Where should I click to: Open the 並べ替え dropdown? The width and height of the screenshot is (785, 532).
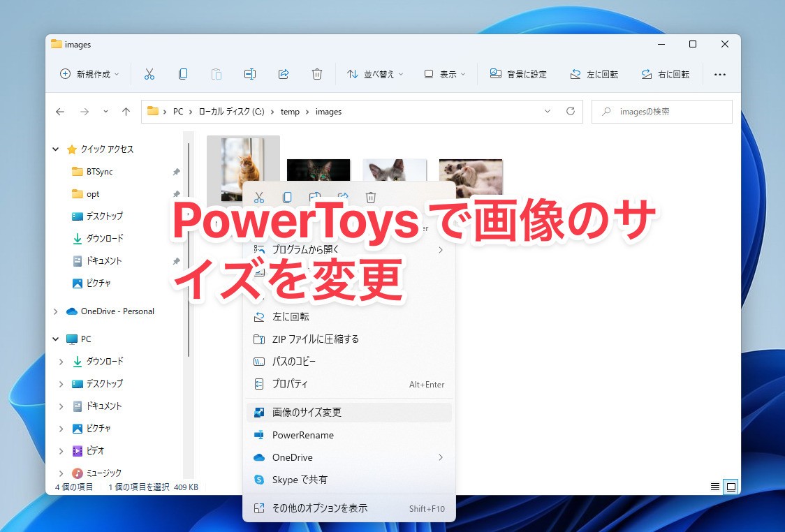tap(375, 73)
